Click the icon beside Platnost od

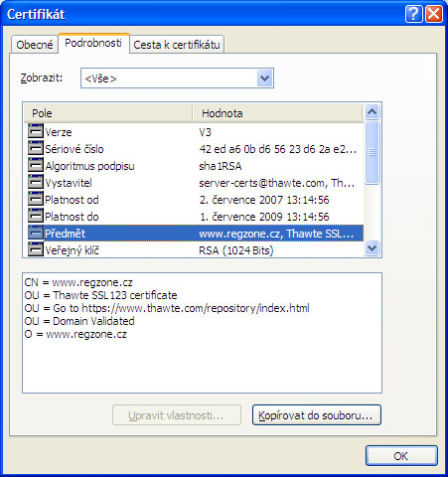(x=36, y=199)
